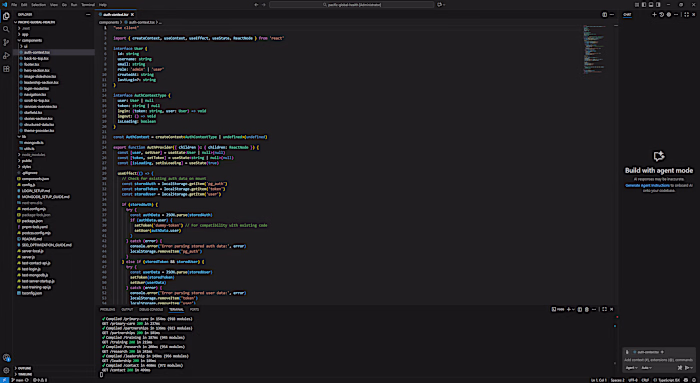Switch to the Output tab
The width and height of the screenshot is (700, 383).
127,309
